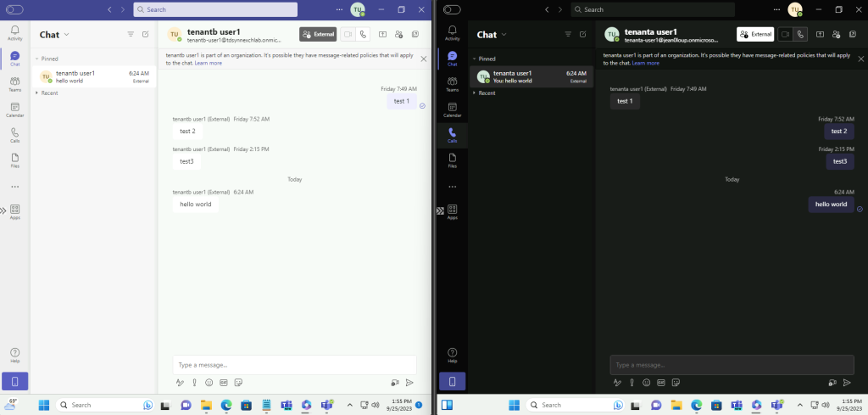Open profile avatar menu in light-theme window
The image size is (868, 415).
[358, 9]
